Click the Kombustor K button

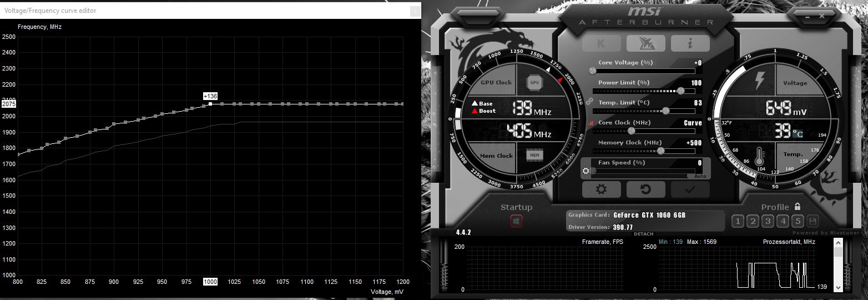pos(602,43)
